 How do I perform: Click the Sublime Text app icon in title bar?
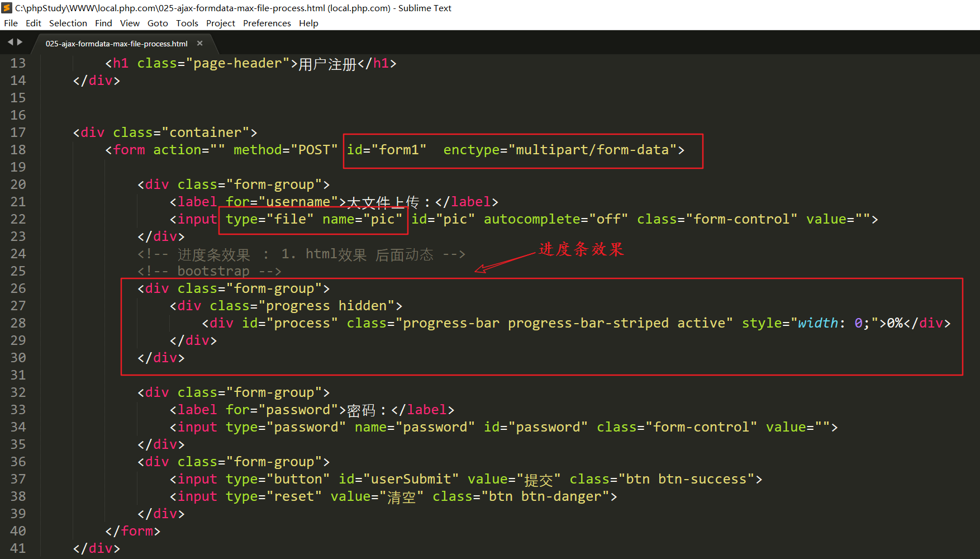point(7,8)
